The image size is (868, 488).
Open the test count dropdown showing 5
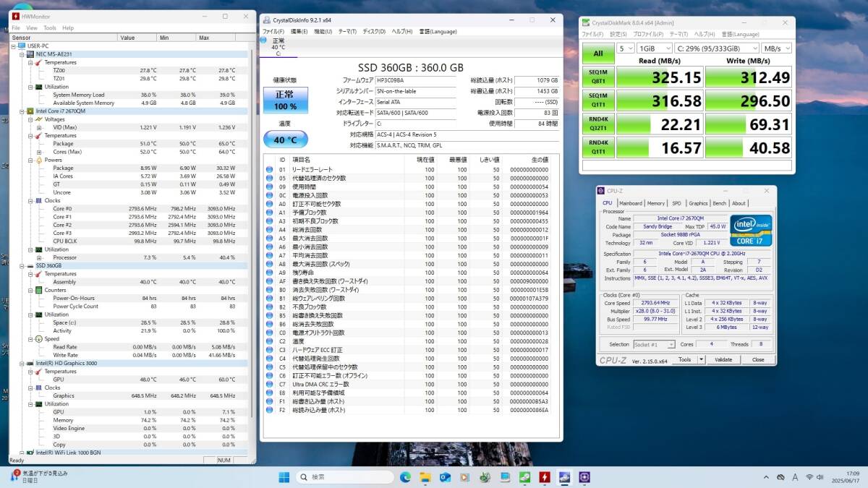(625, 48)
